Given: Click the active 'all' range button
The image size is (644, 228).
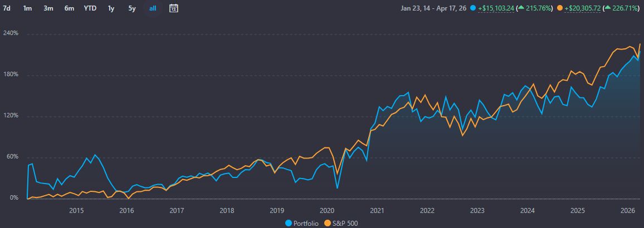Looking at the screenshot, I should click(x=153, y=8).
